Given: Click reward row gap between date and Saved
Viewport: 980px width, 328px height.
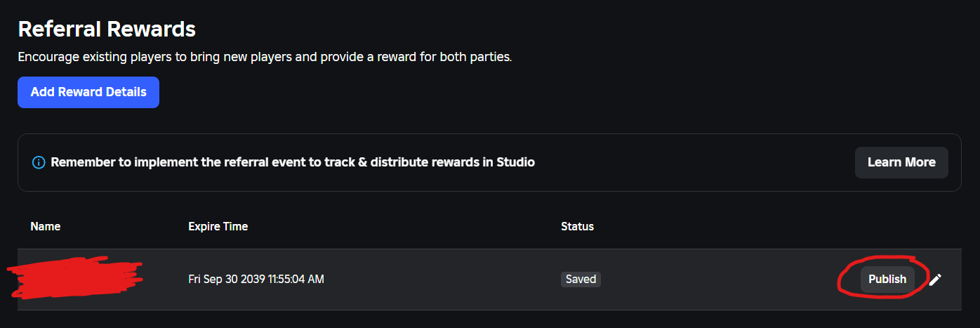Looking at the screenshot, I should [x=442, y=280].
